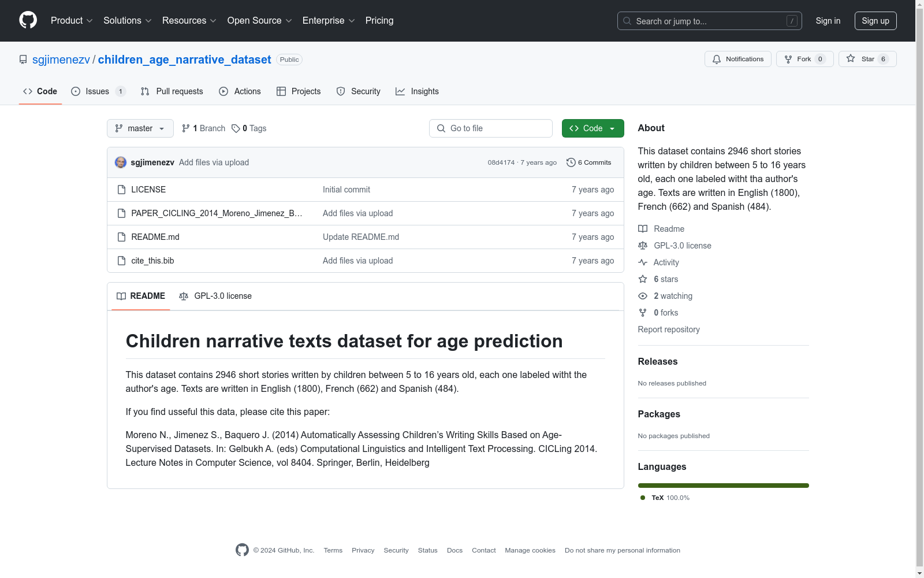924x578 pixels.
Task: Click the Update README.md commit message
Action: (x=361, y=237)
